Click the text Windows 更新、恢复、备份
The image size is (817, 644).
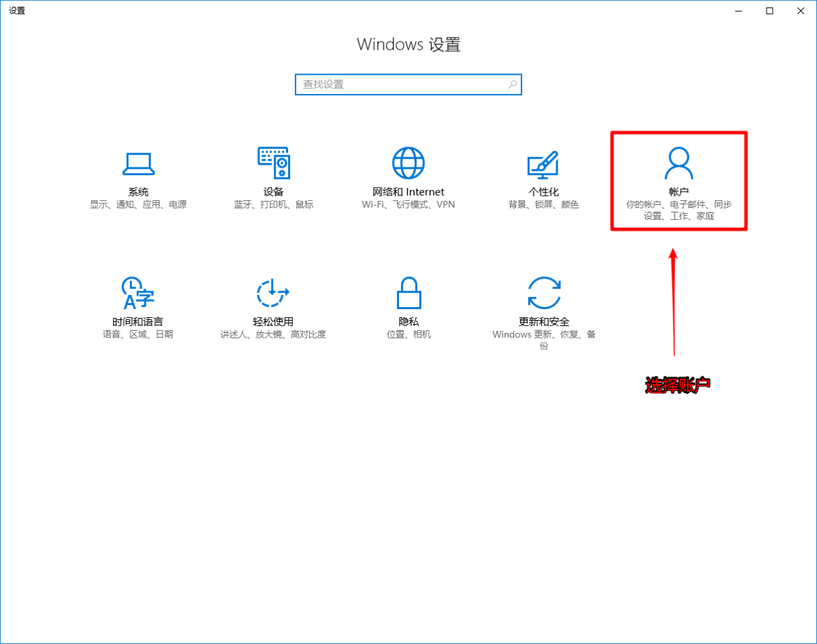(x=544, y=340)
